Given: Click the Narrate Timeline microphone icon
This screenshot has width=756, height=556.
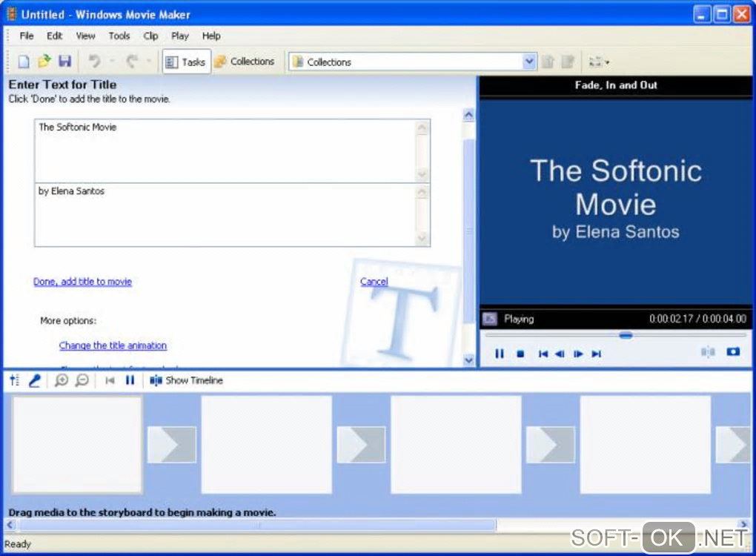Looking at the screenshot, I should point(35,380).
